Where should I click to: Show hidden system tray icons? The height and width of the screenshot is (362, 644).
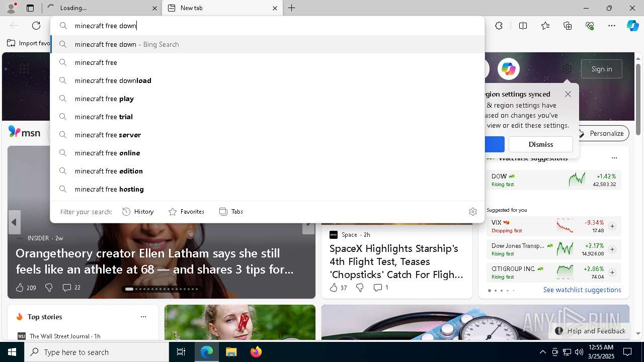pyautogui.click(x=542, y=352)
